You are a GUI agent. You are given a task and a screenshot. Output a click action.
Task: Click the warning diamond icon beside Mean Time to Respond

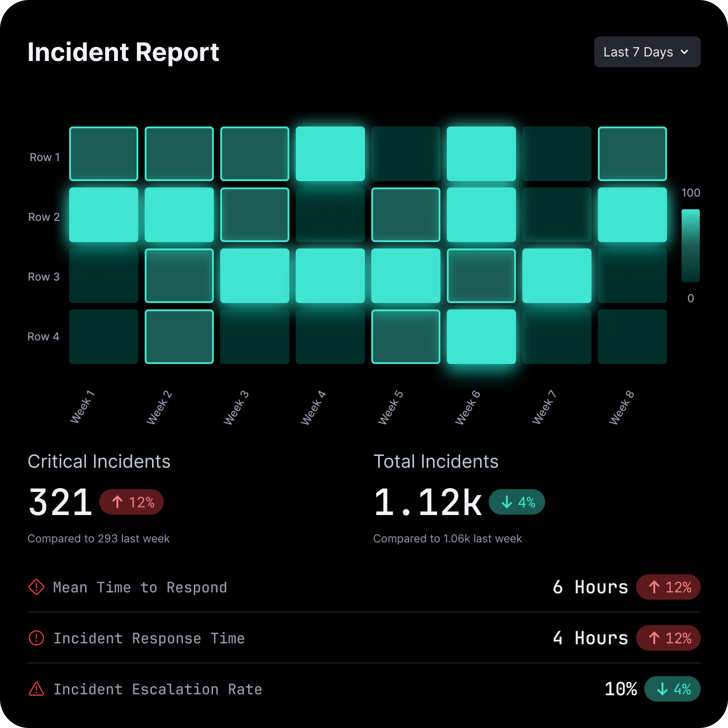(36, 587)
